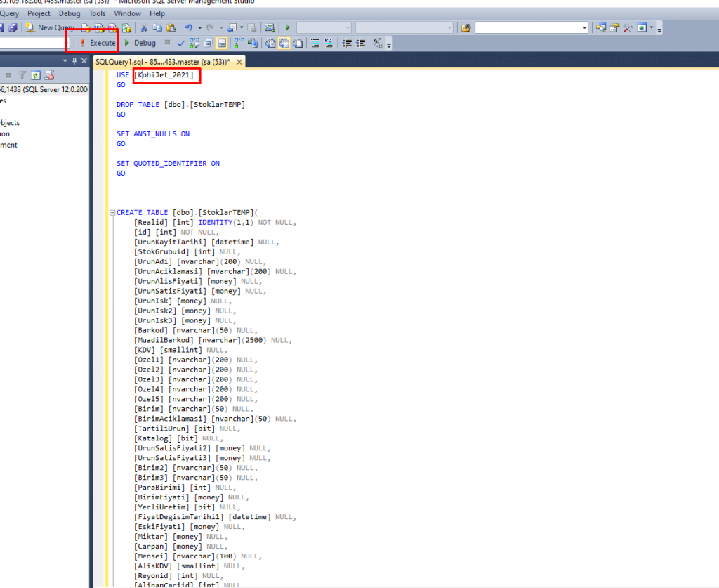Open the undo history dropdown arrow

(x=199, y=27)
